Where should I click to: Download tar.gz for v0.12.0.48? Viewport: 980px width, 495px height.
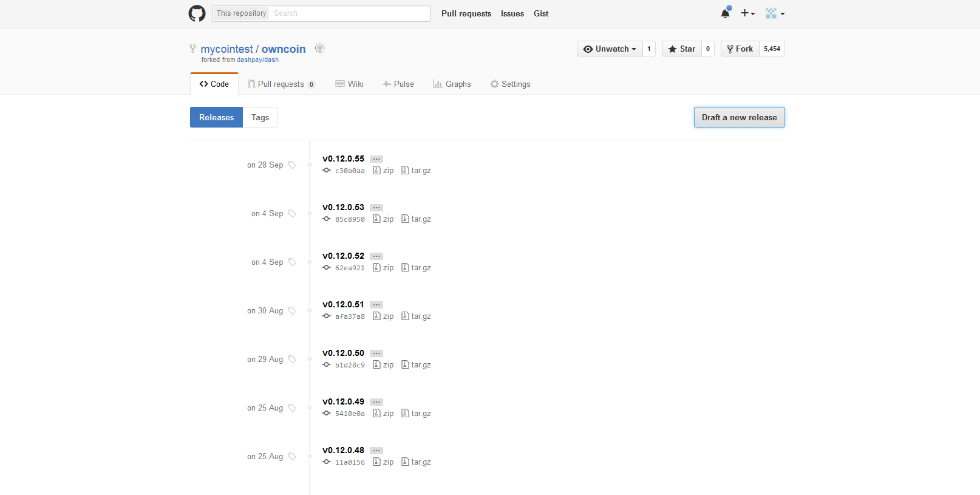pyautogui.click(x=416, y=462)
